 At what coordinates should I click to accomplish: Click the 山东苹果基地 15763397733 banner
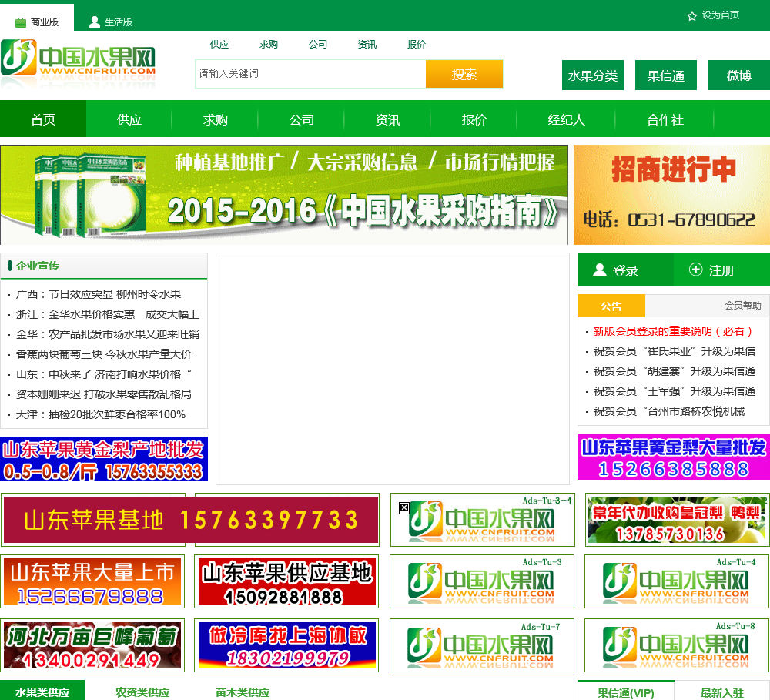coord(190,520)
